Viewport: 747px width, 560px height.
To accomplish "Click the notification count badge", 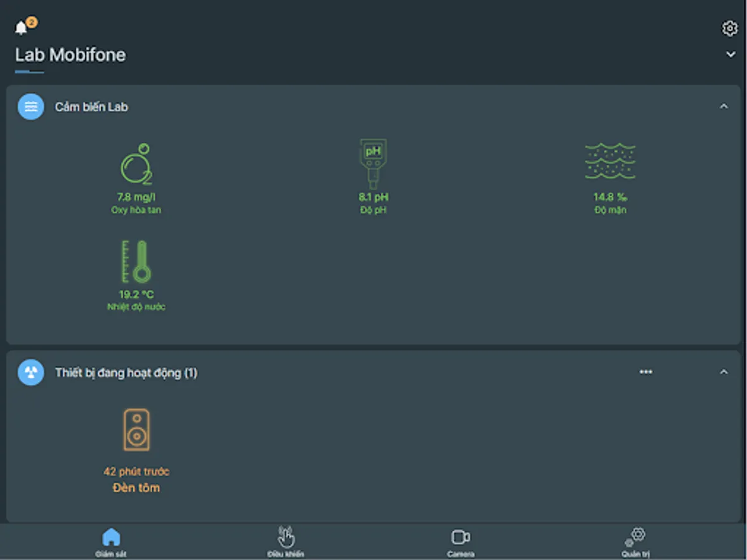I will 32,22.
